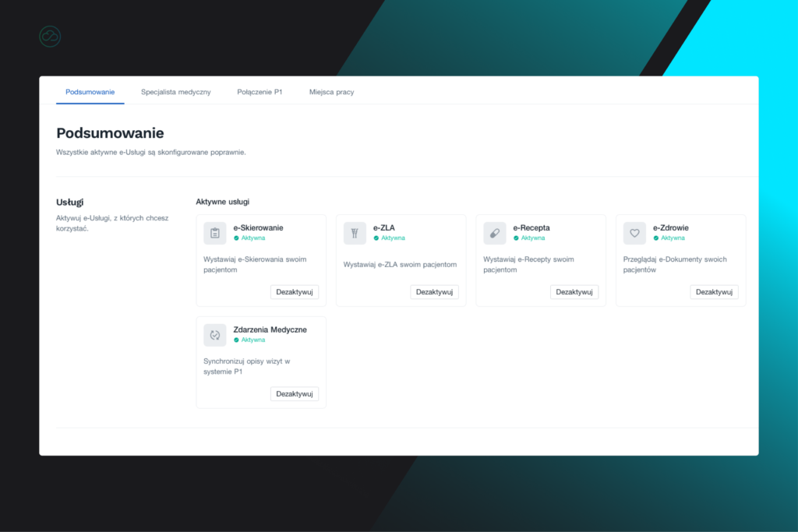This screenshot has width=798, height=532.
Task: Click the e-ZLA card title
Action: pyautogui.click(x=383, y=228)
